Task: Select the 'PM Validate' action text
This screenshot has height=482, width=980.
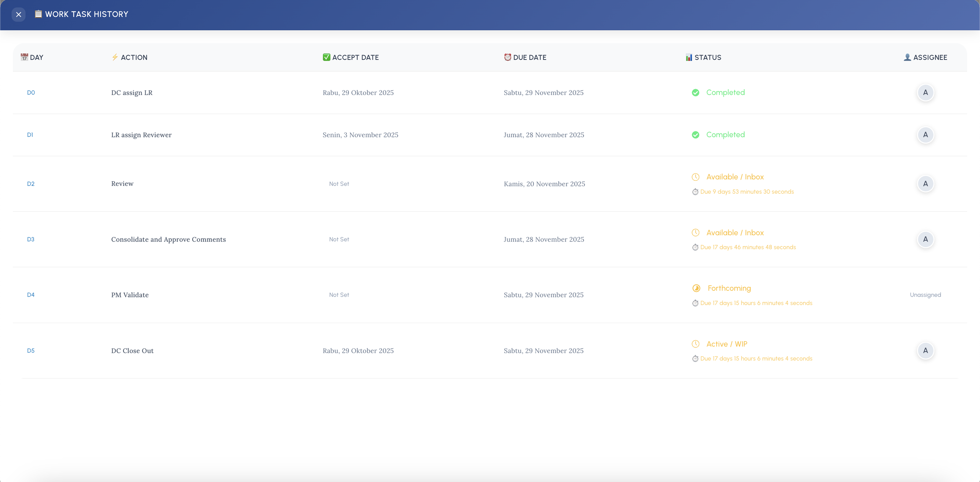Action: [x=130, y=295]
